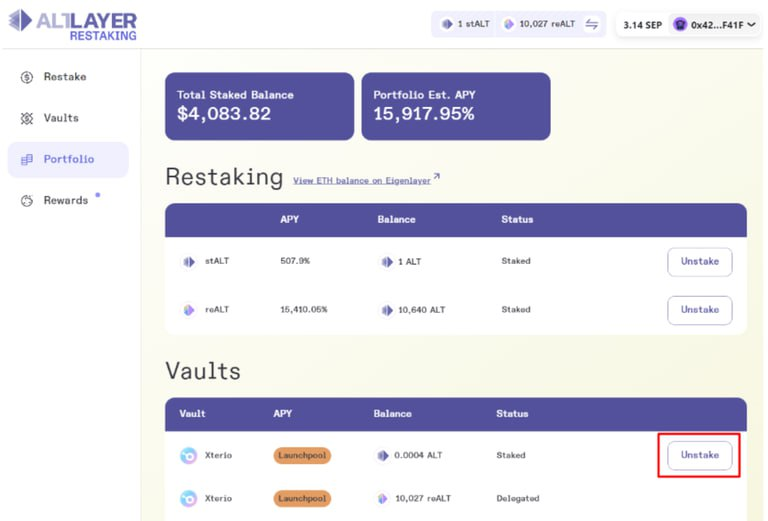Open View ETH balance on Eigenlayer link

click(362, 181)
